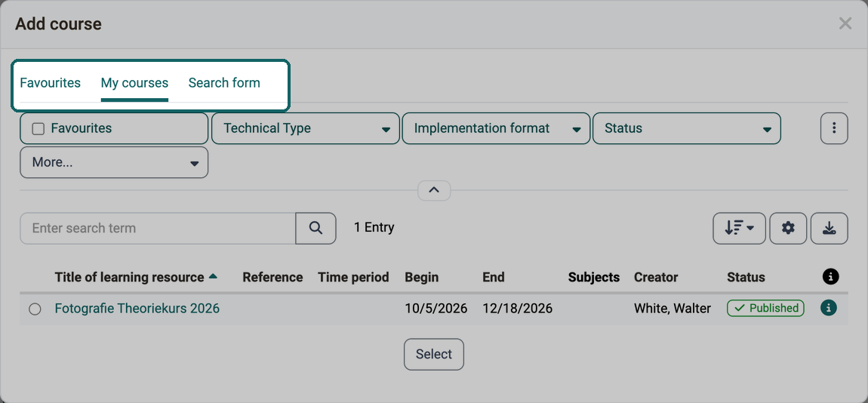Screen dimensions: 868x403
Task: Open the Fotografie Theoriekurs 2026 link
Action: (137, 309)
